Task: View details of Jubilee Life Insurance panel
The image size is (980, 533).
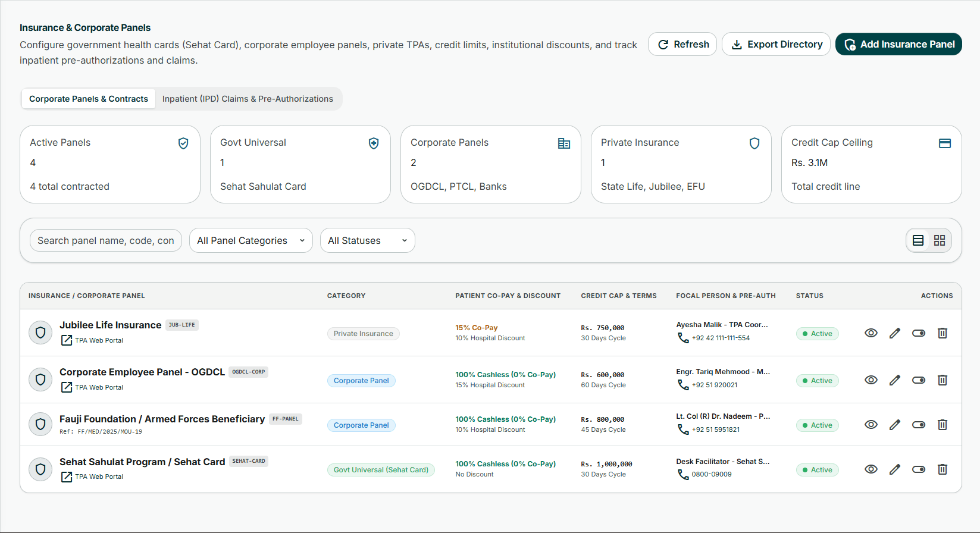Action: 871,333
